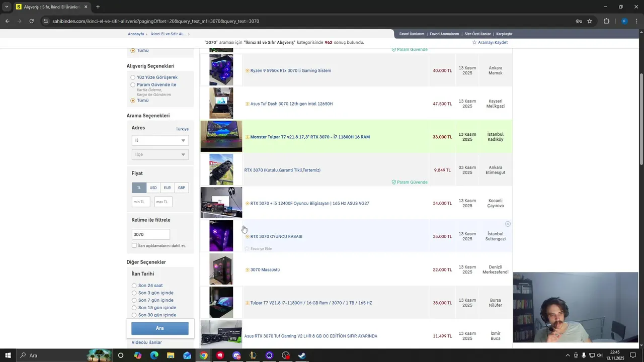This screenshot has width=644, height=362.
Task: Click the Türkiye address link
Action: (182, 129)
